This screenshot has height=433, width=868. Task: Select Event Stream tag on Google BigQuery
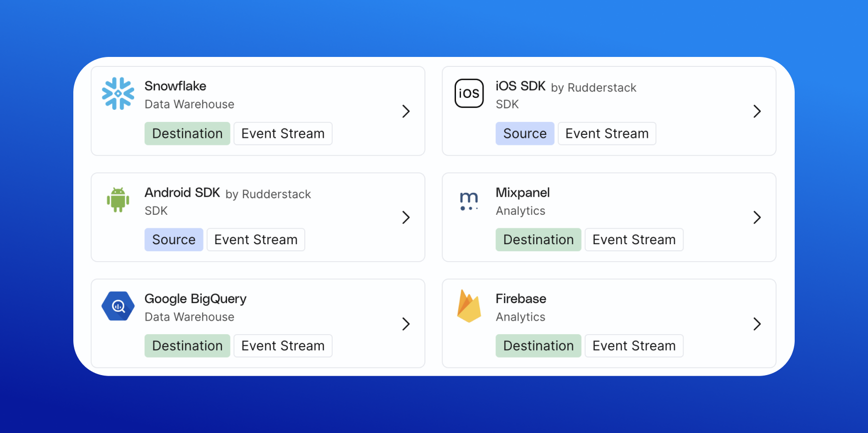click(283, 346)
